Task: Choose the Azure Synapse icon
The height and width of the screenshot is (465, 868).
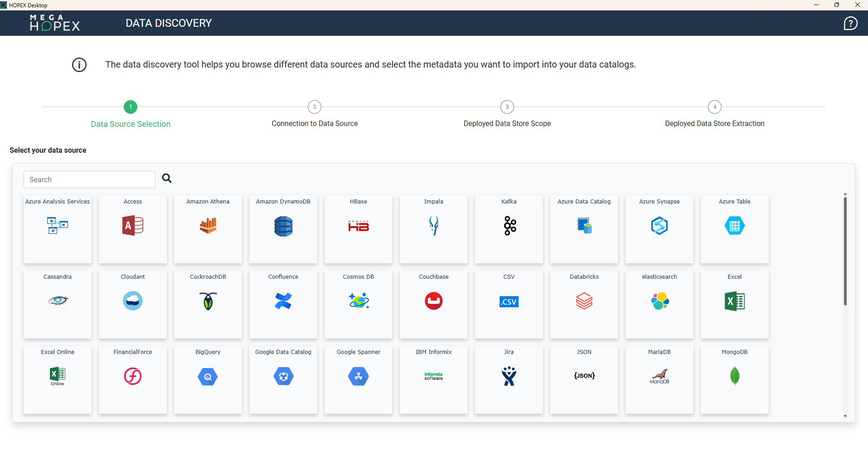Action: [x=659, y=225]
